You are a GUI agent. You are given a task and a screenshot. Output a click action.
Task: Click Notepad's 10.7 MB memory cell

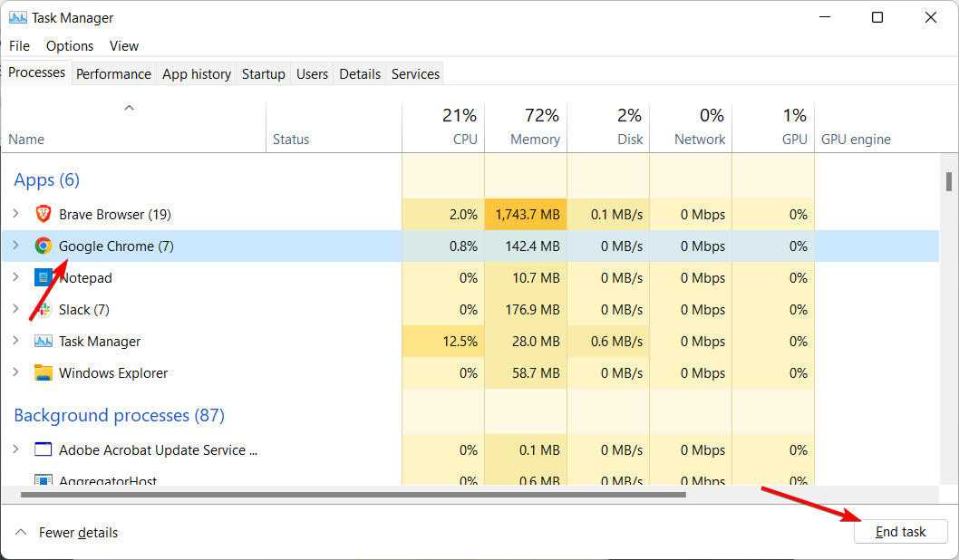coord(526,277)
